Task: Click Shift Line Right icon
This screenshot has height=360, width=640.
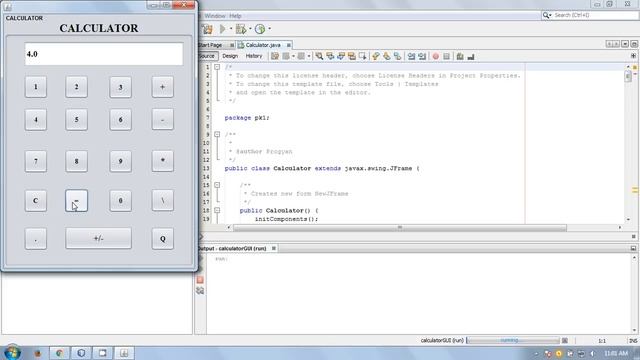Action: click(422, 56)
